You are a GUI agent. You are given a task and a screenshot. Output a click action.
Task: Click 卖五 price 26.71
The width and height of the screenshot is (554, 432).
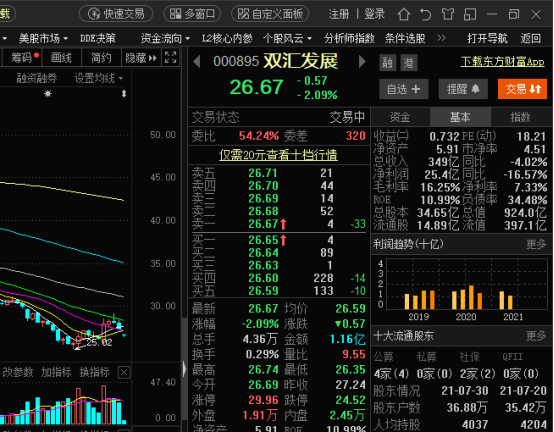point(263,173)
